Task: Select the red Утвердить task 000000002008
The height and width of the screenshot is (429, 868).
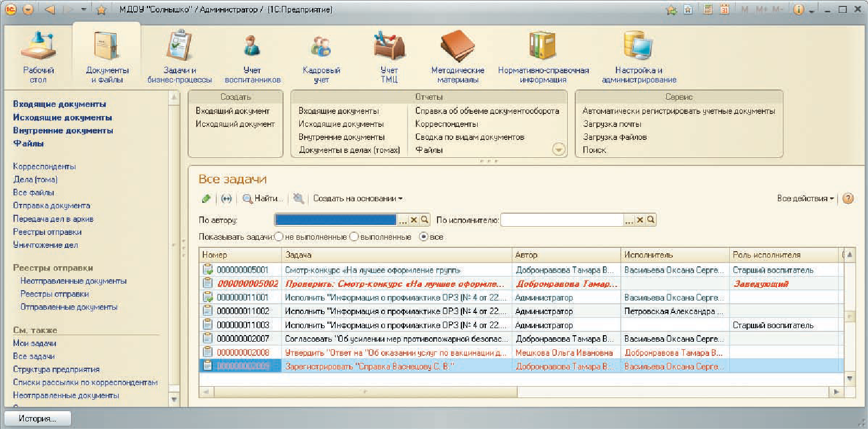Action: point(520,353)
